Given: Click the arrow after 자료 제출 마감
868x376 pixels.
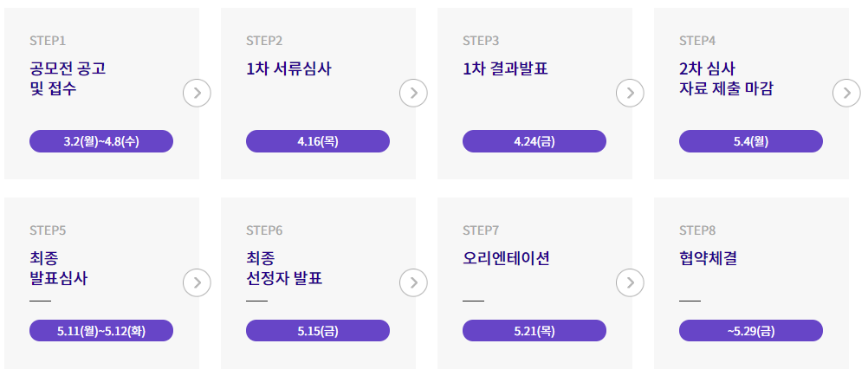Looking at the screenshot, I should tap(846, 93).
